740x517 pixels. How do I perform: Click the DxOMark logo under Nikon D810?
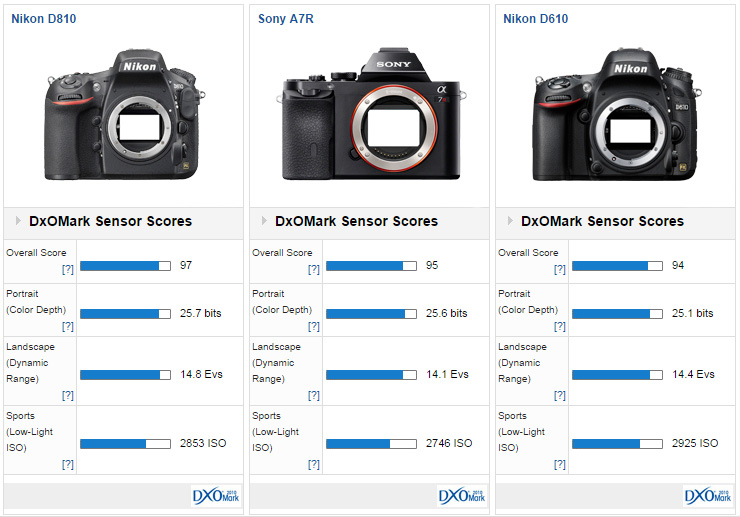[x=216, y=496]
